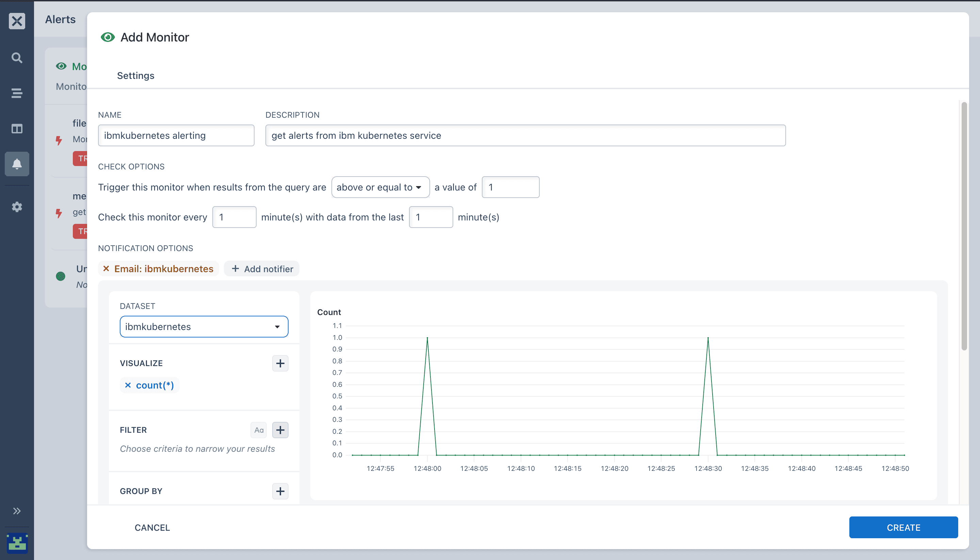
Task: Select the Settings tab
Action: pos(136,76)
